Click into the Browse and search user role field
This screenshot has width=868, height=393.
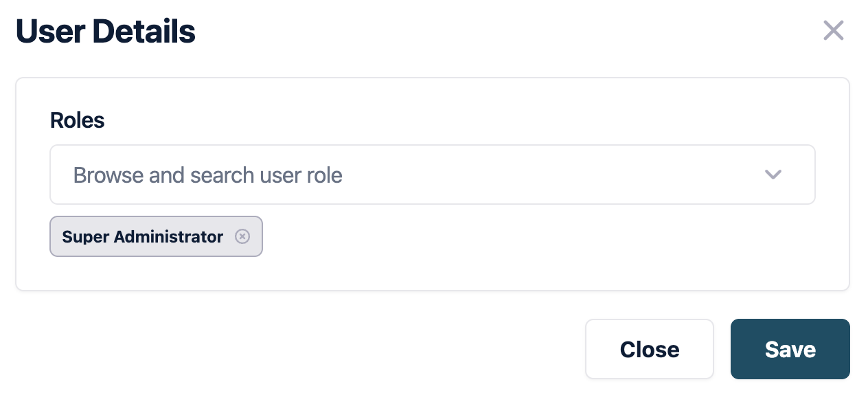point(412,175)
